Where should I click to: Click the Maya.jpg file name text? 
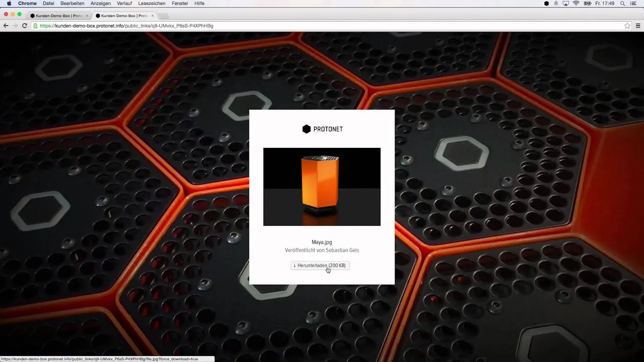(x=322, y=242)
